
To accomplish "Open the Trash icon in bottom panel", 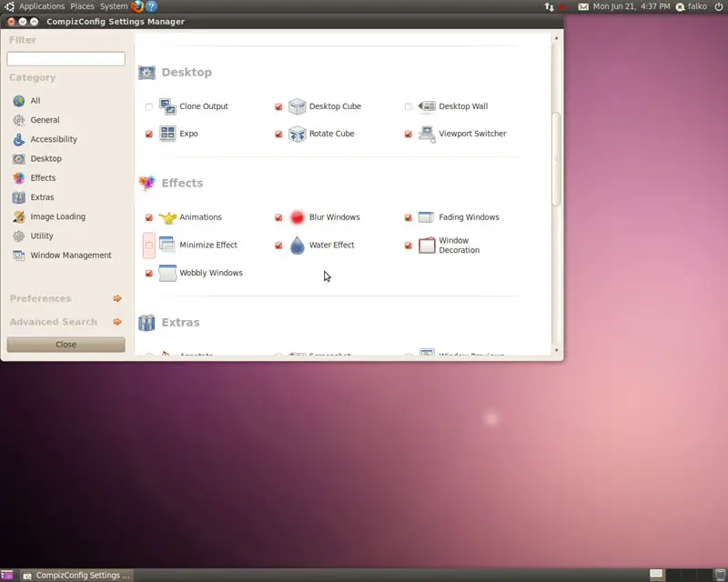I will [720, 575].
